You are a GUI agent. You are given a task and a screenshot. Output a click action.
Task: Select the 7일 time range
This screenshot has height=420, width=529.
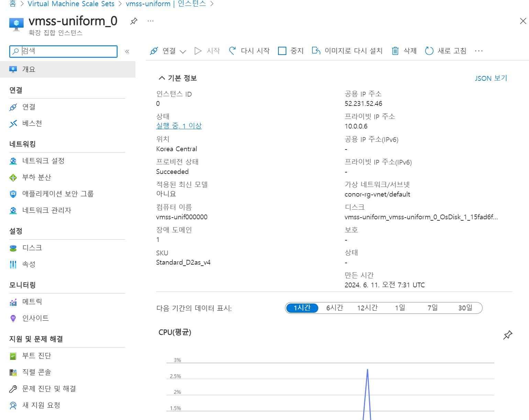click(x=433, y=308)
